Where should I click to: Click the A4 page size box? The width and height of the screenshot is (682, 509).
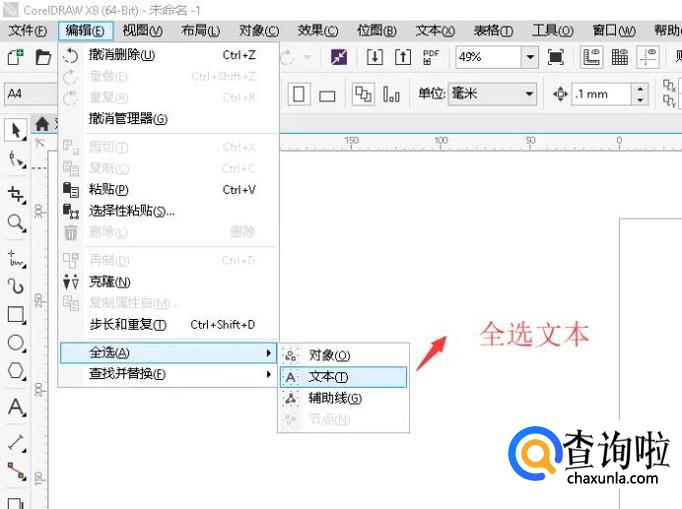click(30, 94)
